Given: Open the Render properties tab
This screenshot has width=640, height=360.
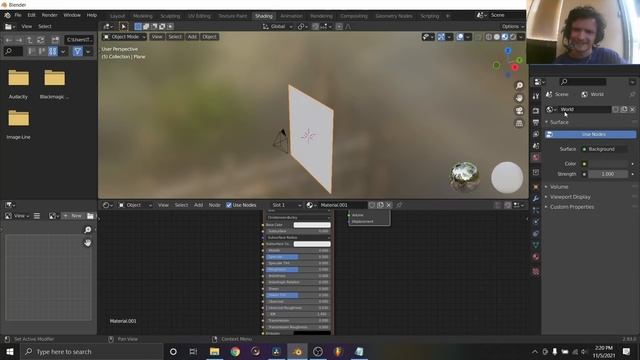Looking at the screenshot, I should coord(536,111).
